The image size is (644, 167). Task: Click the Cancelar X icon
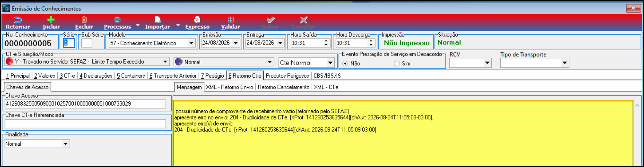[x=304, y=20]
